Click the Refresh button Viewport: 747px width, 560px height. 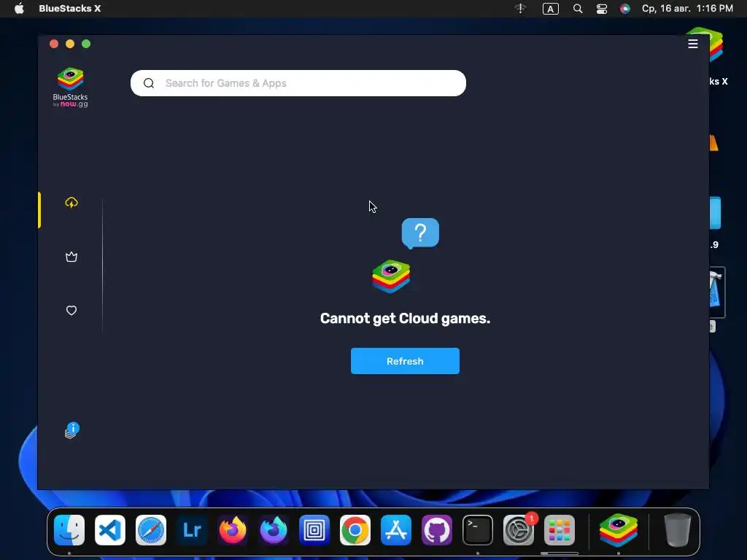405,361
